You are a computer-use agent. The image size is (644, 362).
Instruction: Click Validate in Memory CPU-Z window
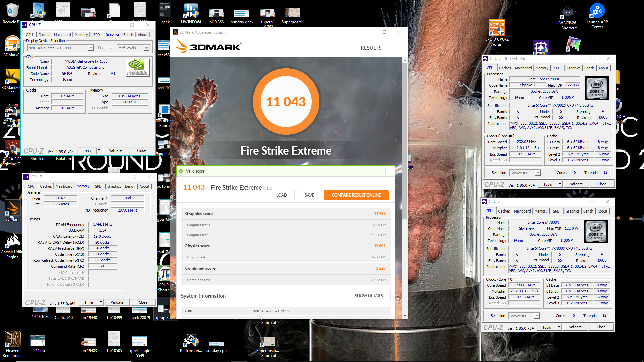coord(117,302)
